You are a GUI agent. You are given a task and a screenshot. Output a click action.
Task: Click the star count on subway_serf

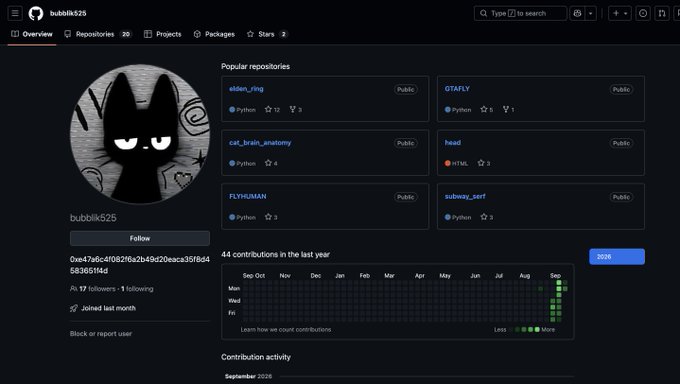coord(487,217)
